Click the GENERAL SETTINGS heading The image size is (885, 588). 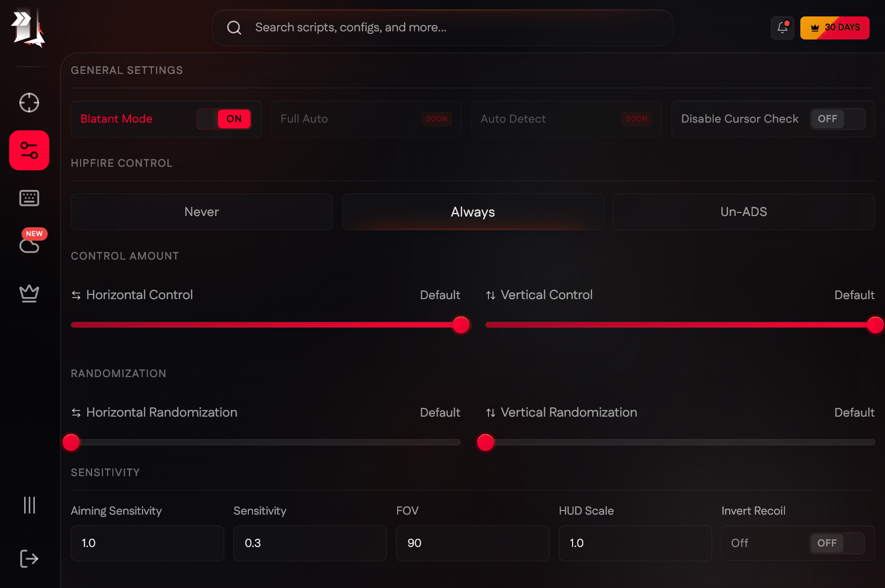click(127, 70)
